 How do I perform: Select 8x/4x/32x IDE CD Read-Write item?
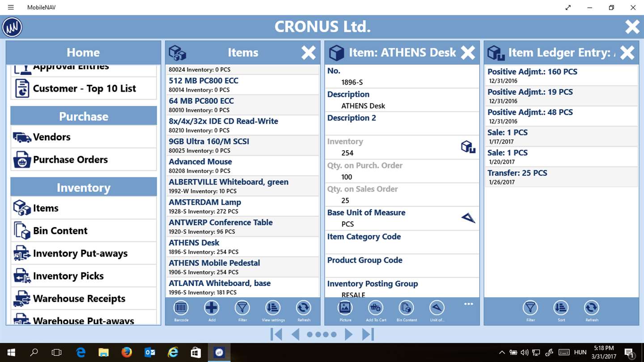(x=243, y=125)
